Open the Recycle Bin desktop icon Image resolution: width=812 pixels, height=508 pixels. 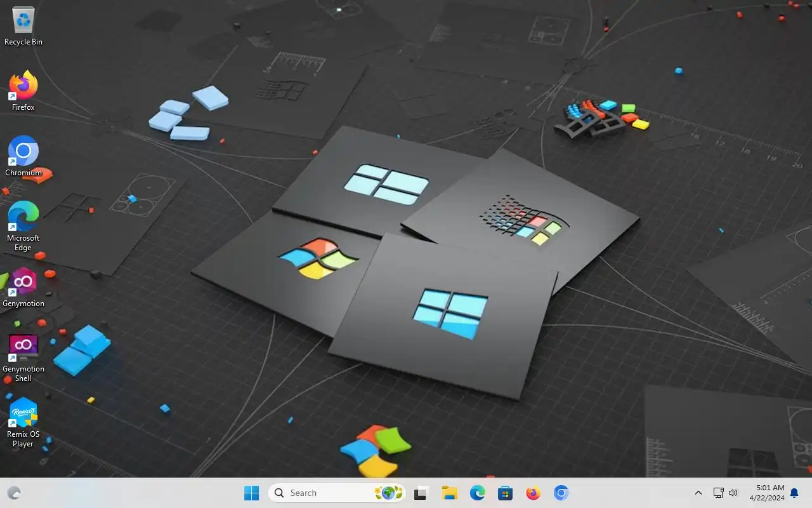click(x=23, y=26)
